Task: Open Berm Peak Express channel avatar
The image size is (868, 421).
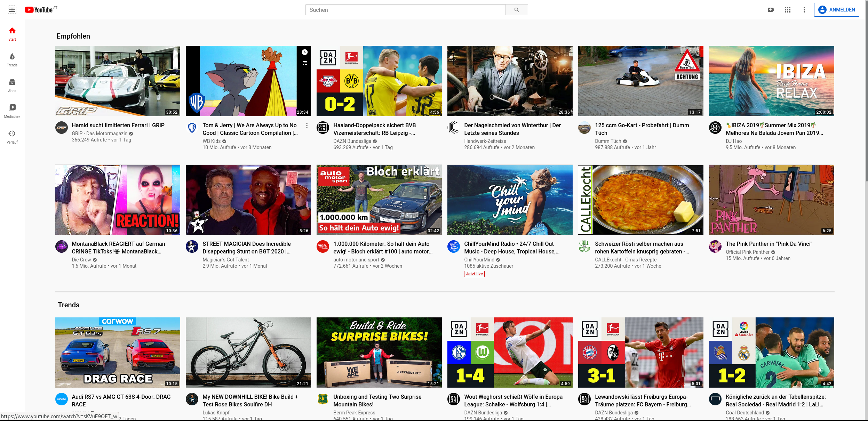Action: click(x=323, y=399)
